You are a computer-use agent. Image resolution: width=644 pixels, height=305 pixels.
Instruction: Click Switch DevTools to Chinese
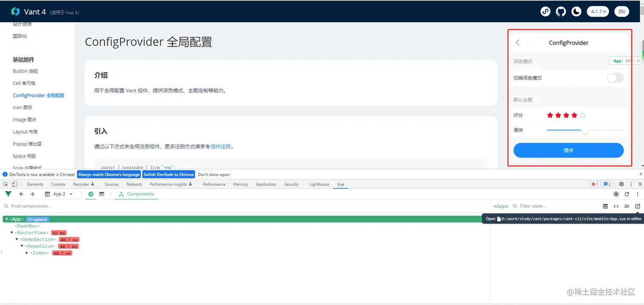[x=169, y=174]
